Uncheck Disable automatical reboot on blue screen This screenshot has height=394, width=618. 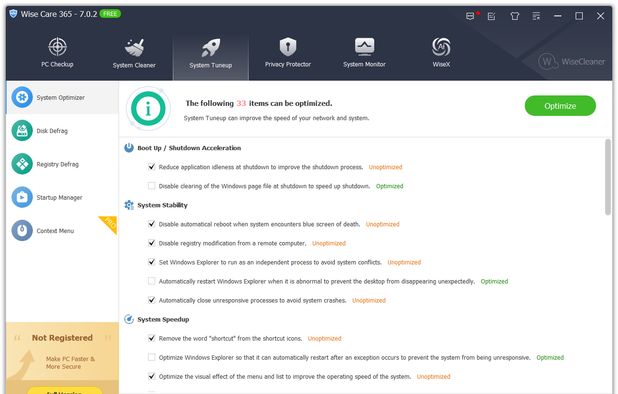click(x=151, y=224)
